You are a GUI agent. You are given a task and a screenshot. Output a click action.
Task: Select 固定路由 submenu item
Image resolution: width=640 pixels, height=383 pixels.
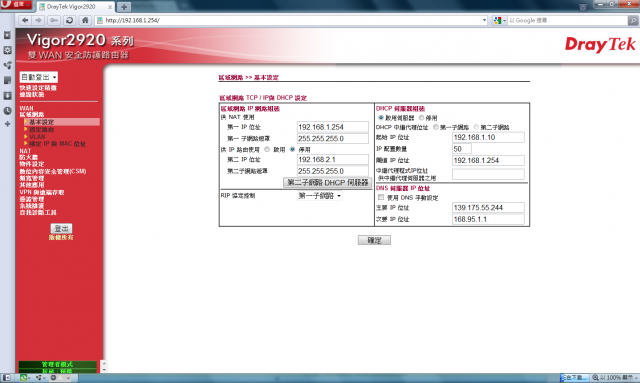42,129
